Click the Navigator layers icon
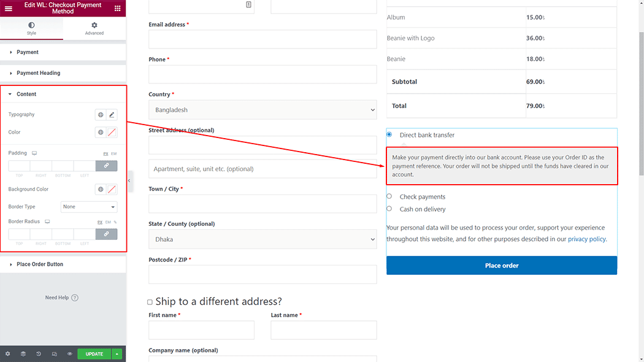The height and width of the screenshot is (362, 644). [x=23, y=354]
